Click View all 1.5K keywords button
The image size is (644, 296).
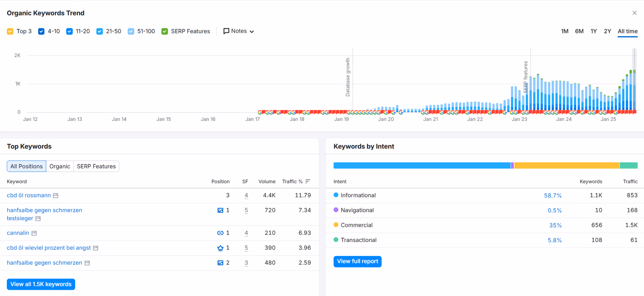[41, 284]
